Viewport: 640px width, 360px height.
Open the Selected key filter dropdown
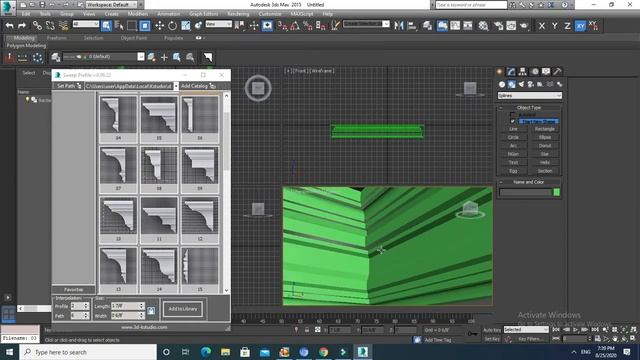(x=526, y=329)
